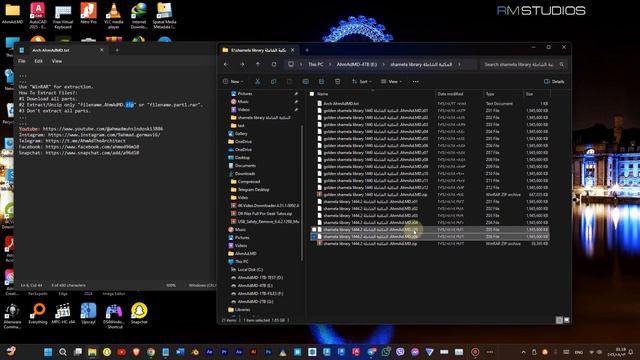Expand chevron after shamela library breadcrumb

click(459, 64)
